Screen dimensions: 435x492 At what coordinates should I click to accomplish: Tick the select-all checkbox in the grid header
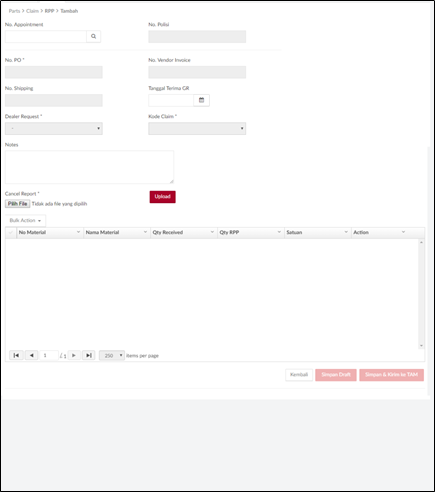pos(11,232)
